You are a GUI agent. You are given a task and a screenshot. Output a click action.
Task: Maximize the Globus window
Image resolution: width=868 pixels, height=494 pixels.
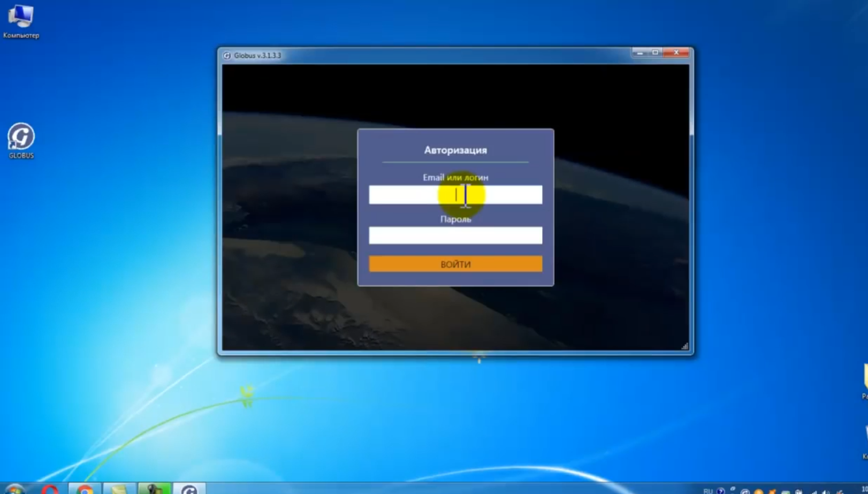[655, 52]
